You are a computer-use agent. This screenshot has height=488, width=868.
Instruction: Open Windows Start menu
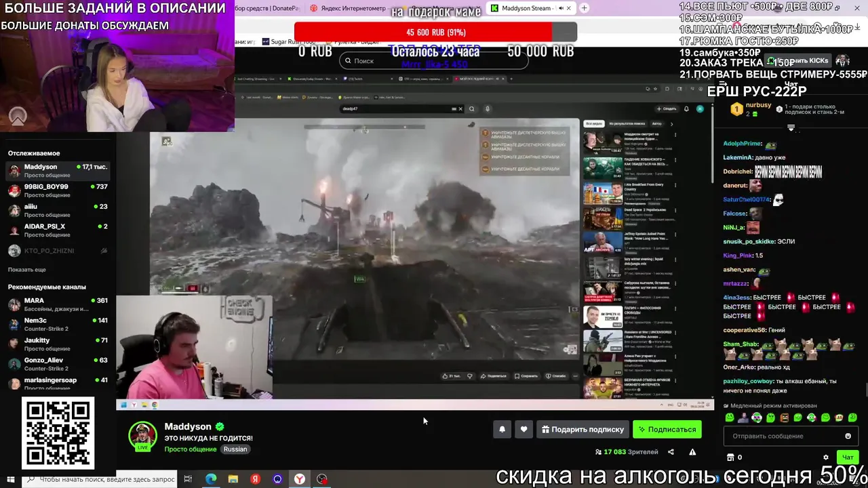(x=11, y=479)
